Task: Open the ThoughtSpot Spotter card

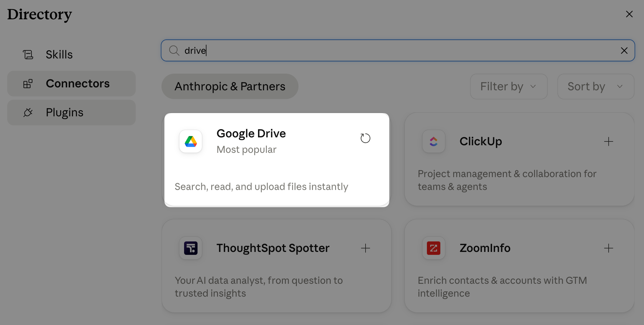Action: point(276,266)
